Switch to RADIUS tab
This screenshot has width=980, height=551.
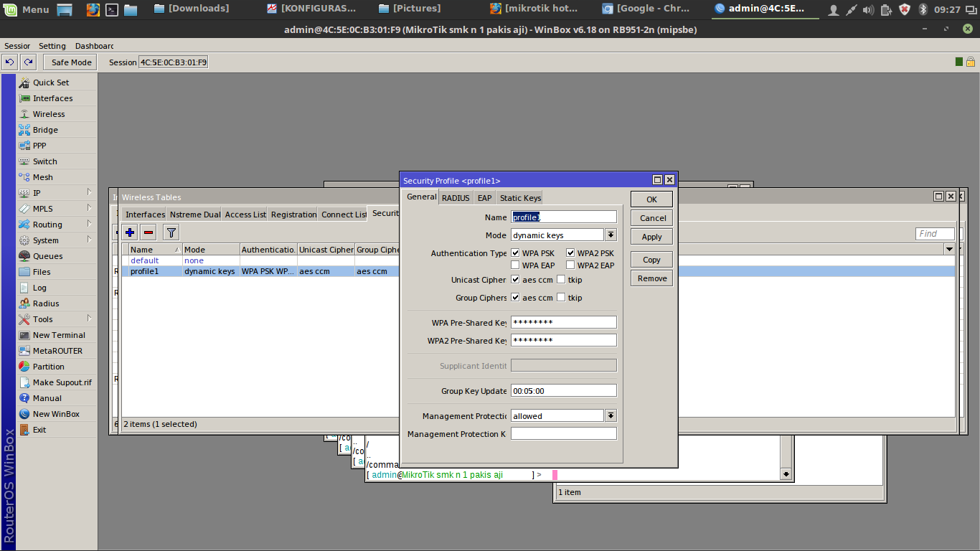pos(456,198)
